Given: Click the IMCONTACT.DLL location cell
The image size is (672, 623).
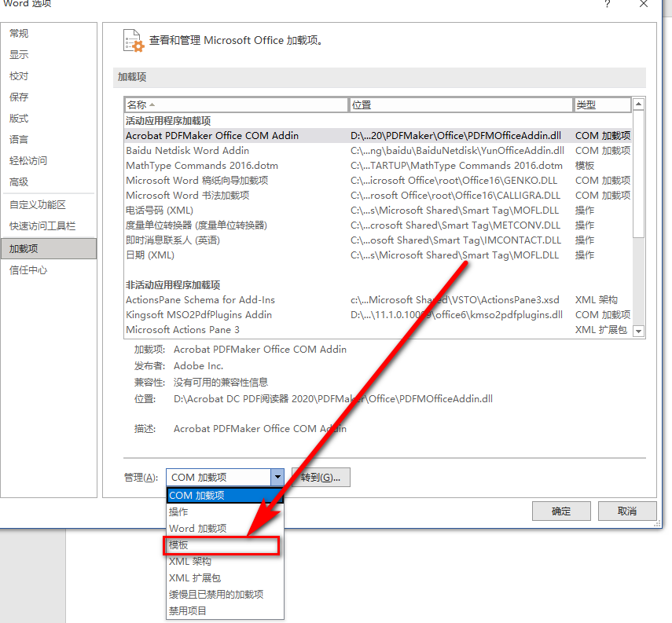Looking at the screenshot, I should coord(456,240).
